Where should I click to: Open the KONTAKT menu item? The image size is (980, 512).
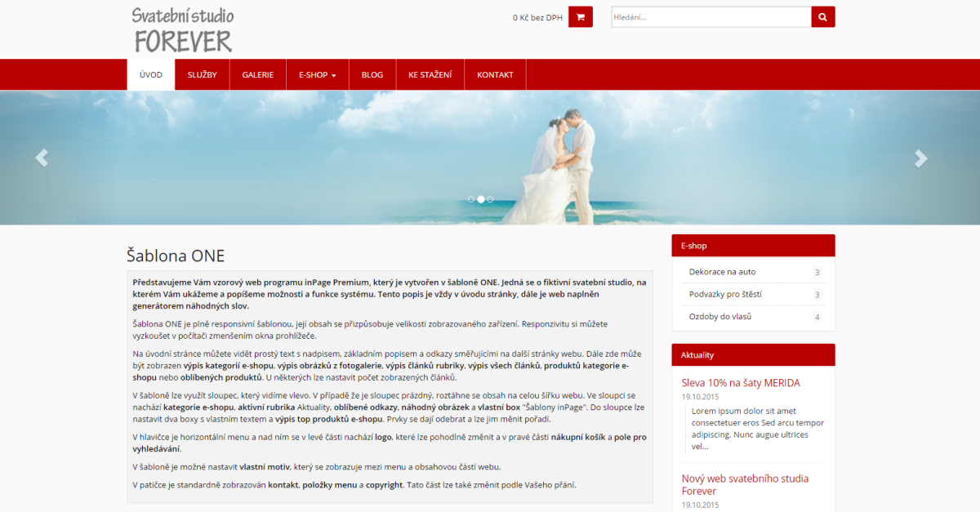495,75
